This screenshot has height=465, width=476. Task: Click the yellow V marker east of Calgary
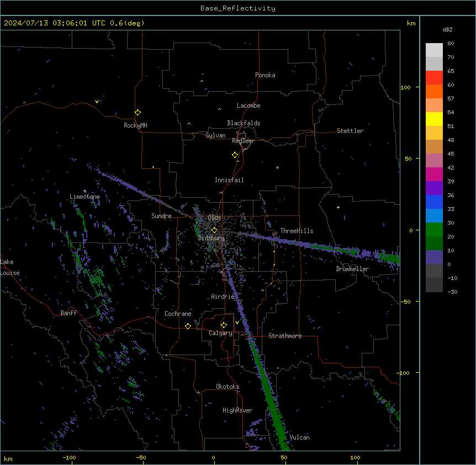(237, 323)
